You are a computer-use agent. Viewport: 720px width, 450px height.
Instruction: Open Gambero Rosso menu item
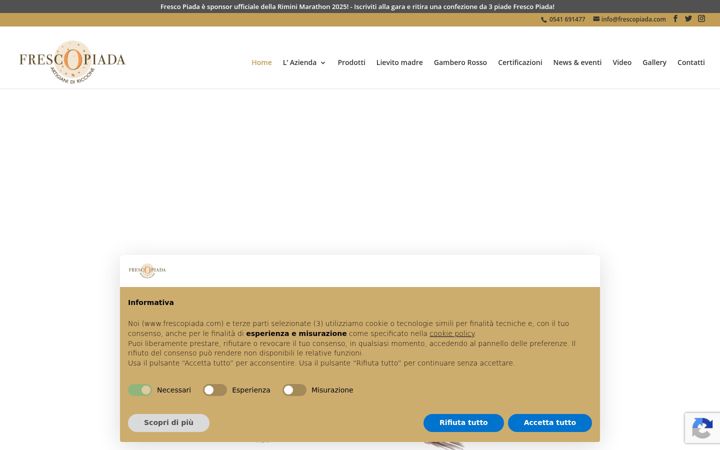[x=460, y=62]
